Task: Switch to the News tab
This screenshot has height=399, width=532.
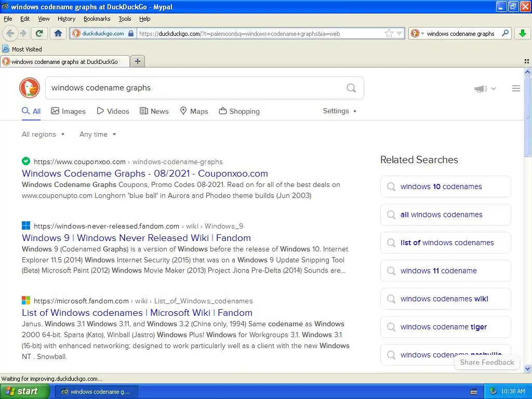Action: pyautogui.click(x=154, y=111)
